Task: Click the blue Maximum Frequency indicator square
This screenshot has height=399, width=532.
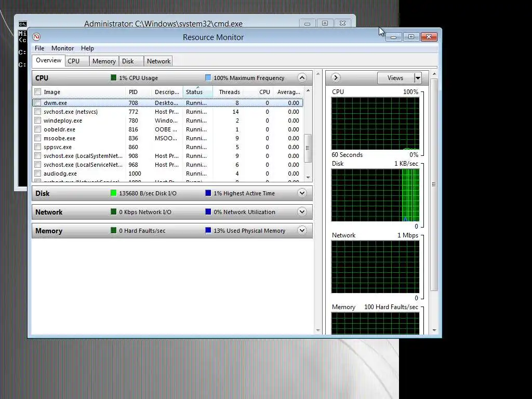Action: [208, 78]
